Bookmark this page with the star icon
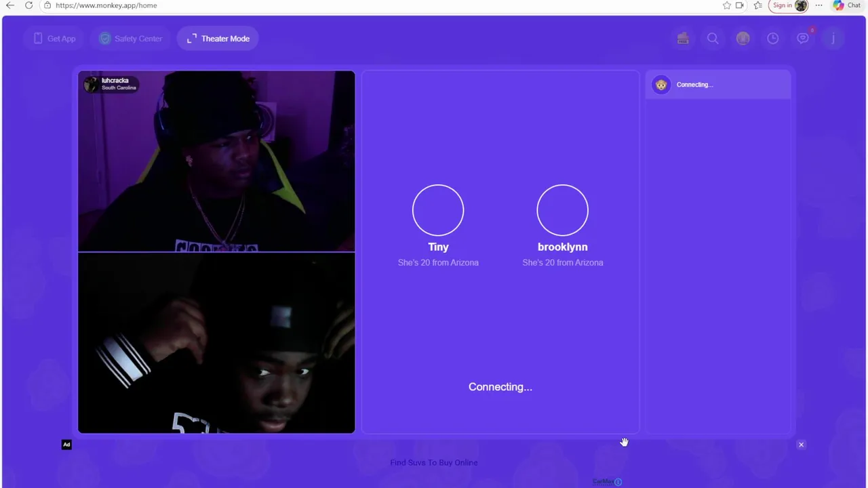 point(727,5)
